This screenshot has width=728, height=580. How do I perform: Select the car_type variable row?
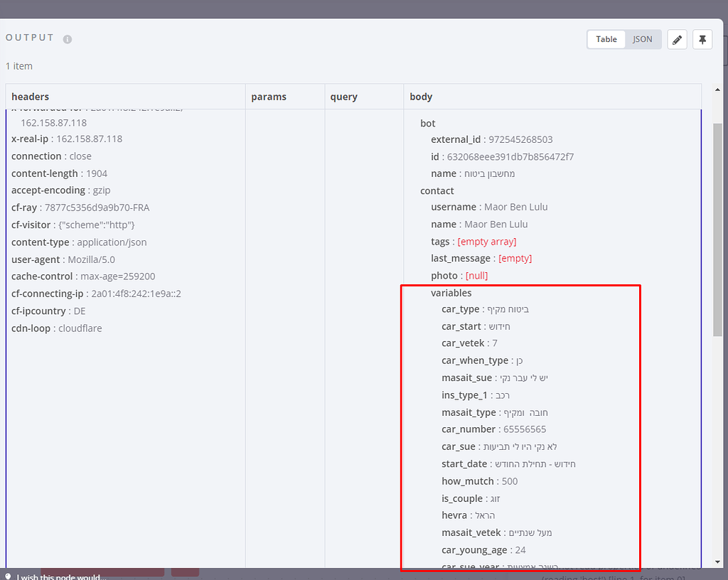pyautogui.click(x=483, y=308)
